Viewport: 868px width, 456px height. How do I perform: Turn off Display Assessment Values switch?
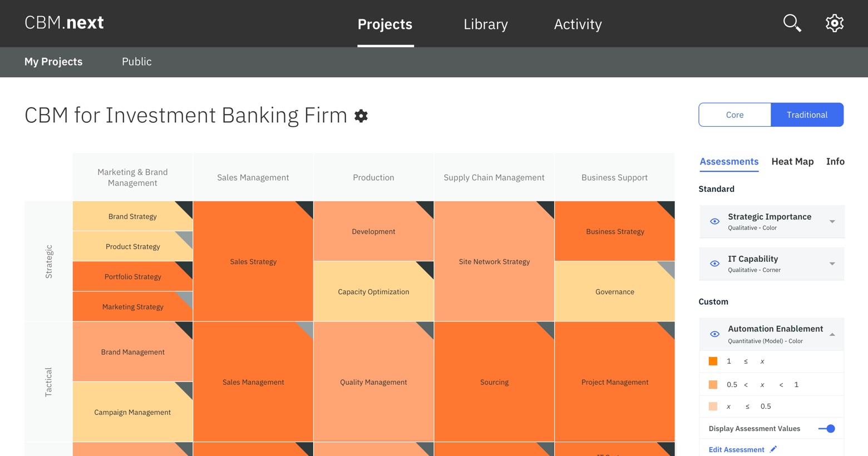827,429
